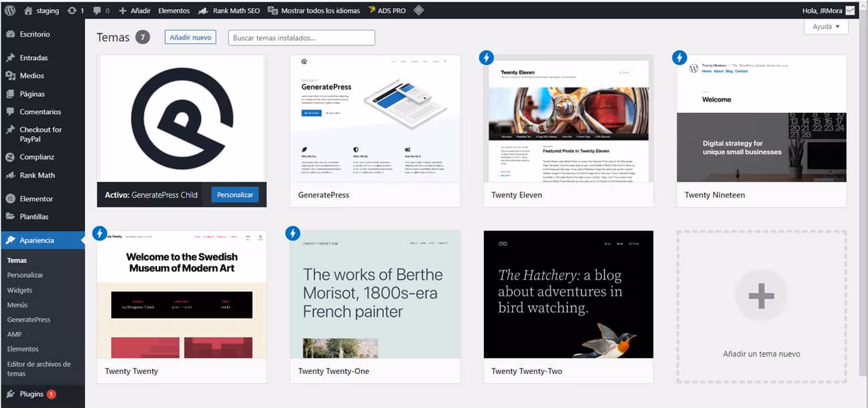Click Hola, JRMora account link
The height and width of the screenshot is (408, 868).
tap(822, 11)
